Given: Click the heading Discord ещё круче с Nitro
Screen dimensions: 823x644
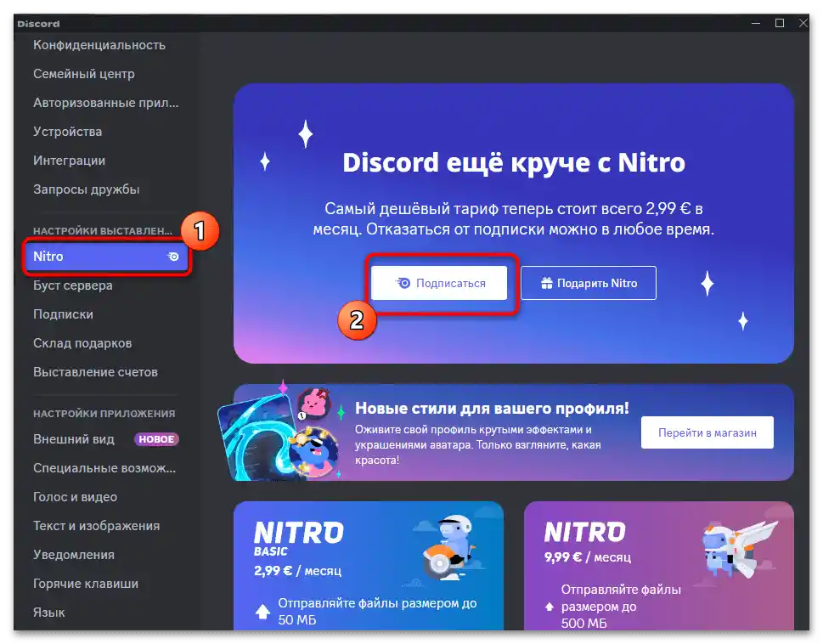Looking at the screenshot, I should click(x=514, y=162).
